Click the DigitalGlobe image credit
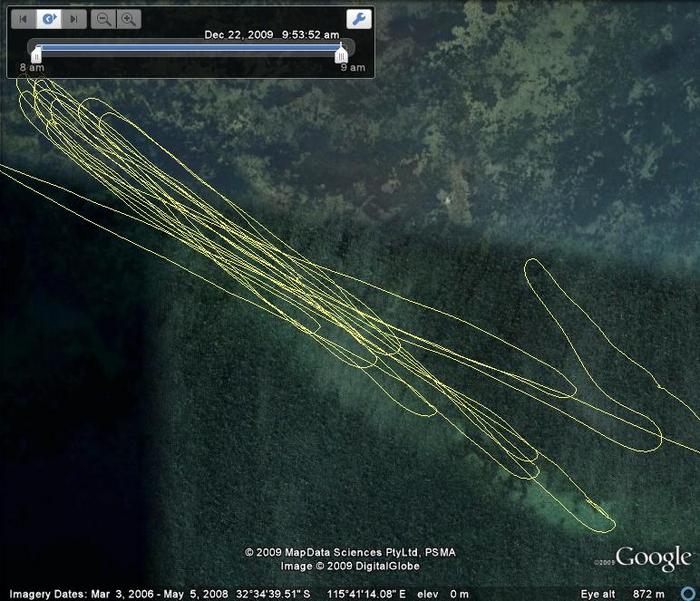Screen dimensions: 700x601 coord(350,566)
